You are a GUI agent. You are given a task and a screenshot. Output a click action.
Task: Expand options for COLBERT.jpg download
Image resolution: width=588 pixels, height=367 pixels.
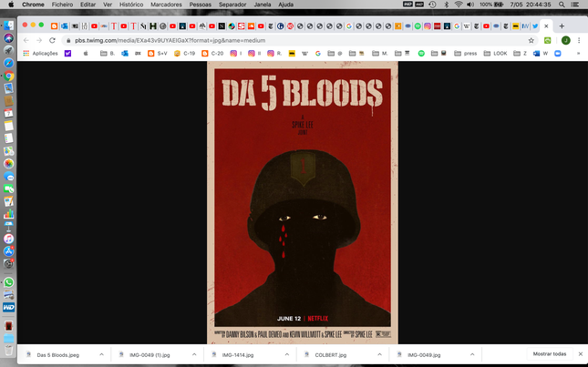[x=379, y=354]
